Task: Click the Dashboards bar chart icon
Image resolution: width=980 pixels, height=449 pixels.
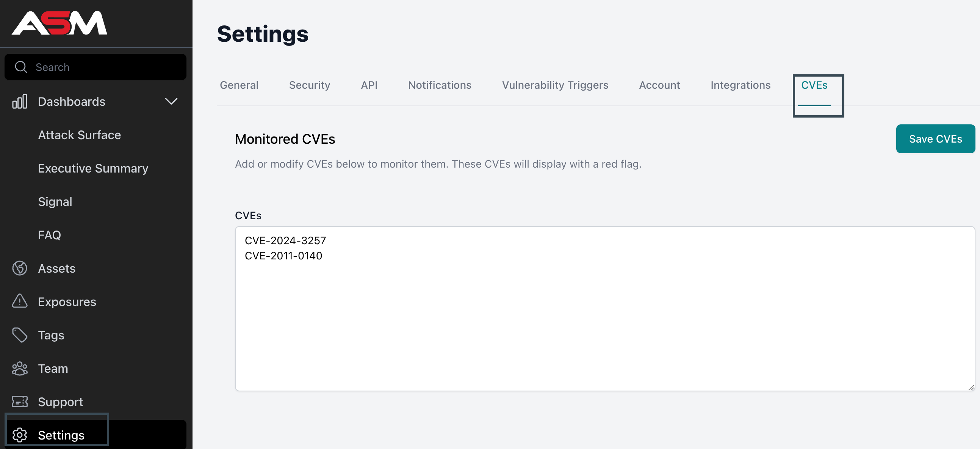Action: pyautogui.click(x=20, y=102)
